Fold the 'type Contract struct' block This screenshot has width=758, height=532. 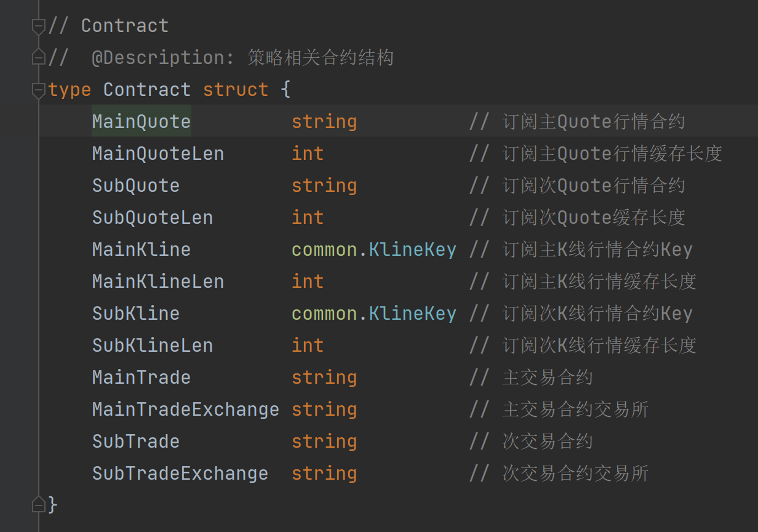[39, 90]
